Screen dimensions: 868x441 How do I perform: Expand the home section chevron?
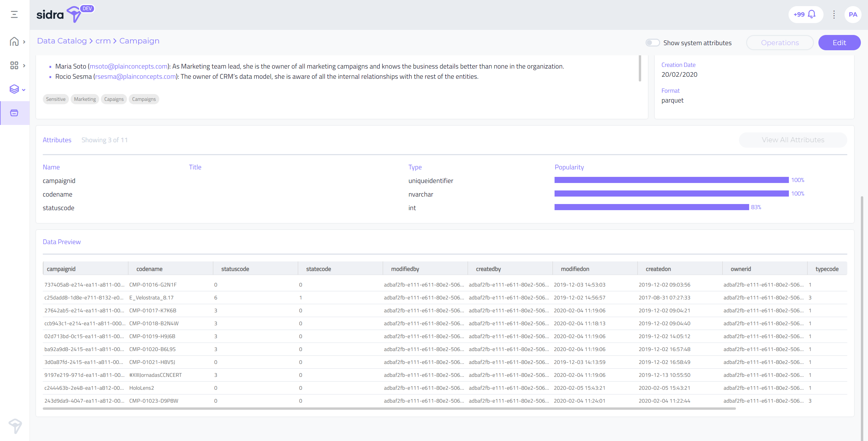coord(24,42)
